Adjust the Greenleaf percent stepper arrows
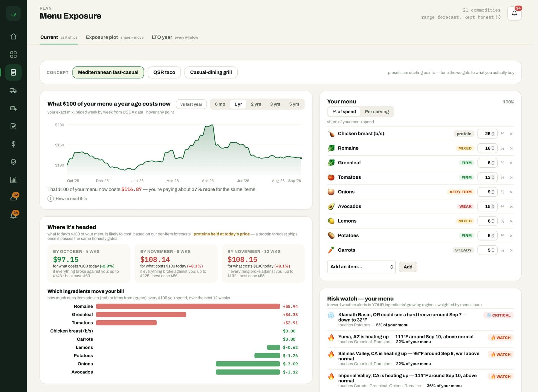Viewport: 538px width, 392px height. coord(493,163)
